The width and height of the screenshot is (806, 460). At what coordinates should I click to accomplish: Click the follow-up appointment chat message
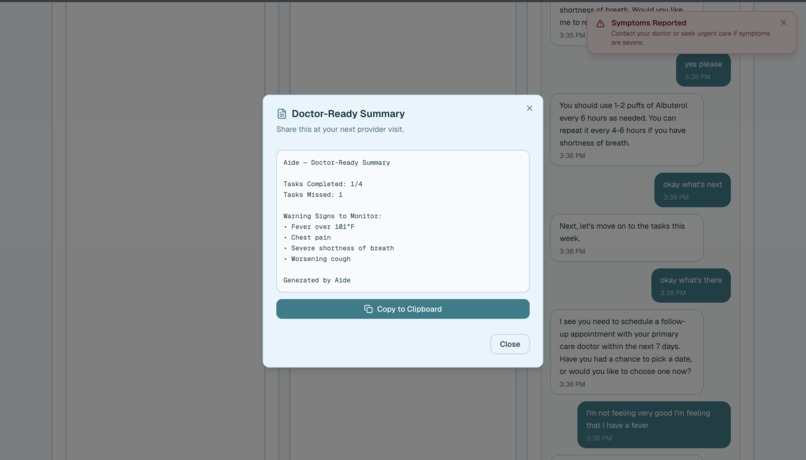627,352
